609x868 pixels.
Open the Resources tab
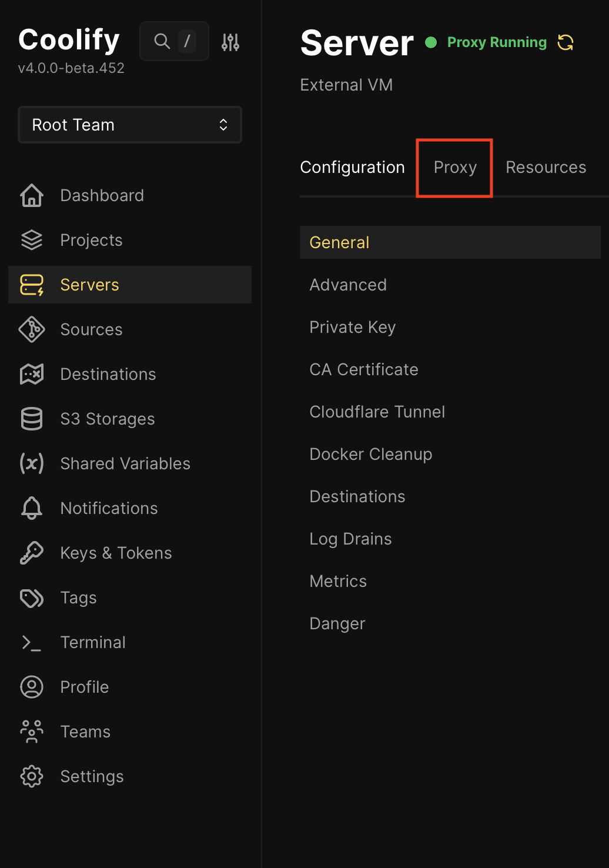pyautogui.click(x=546, y=168)
